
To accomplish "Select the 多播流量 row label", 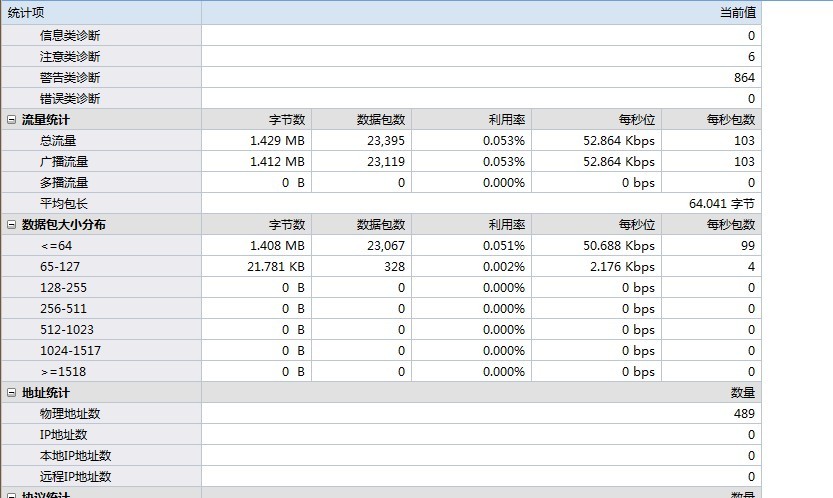I will 64,183.
